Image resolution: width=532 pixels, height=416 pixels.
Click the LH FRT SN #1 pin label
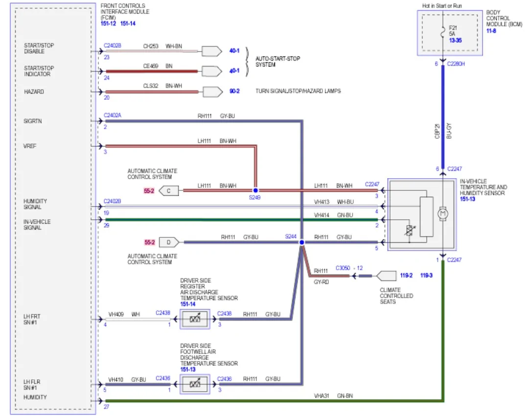pos(32,319)
